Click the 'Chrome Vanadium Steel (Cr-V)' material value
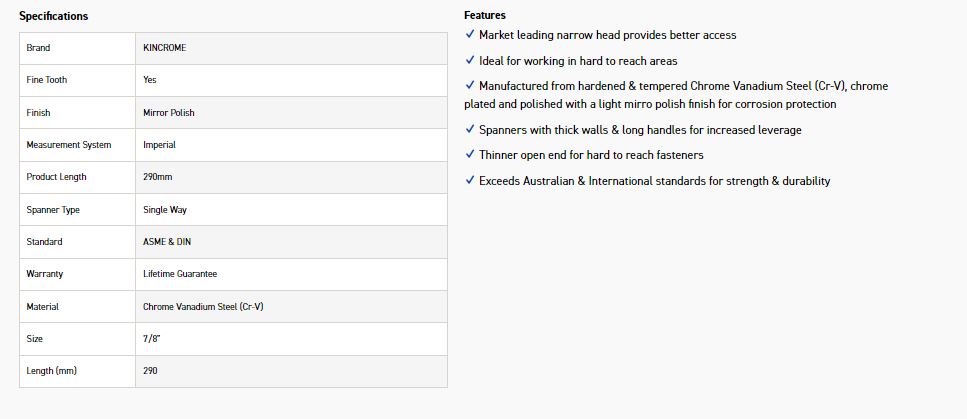The width and height of the screenshot is (967, 419). pyautogui.click(x=203, y=307)
